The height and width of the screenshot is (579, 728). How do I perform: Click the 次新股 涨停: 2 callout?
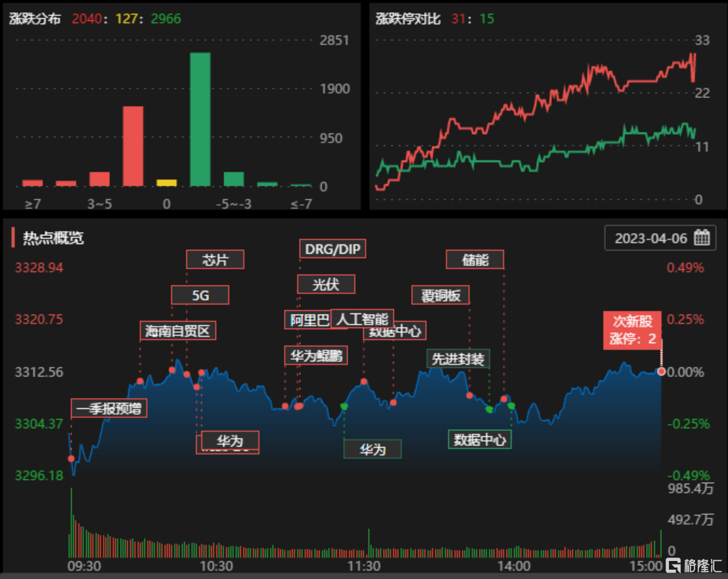pos(632,330)
